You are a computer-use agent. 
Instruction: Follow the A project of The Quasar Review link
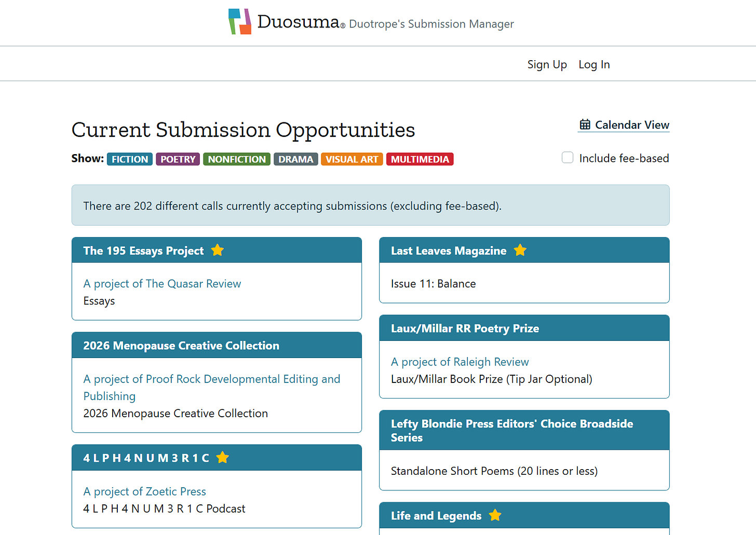pos(162,284)
